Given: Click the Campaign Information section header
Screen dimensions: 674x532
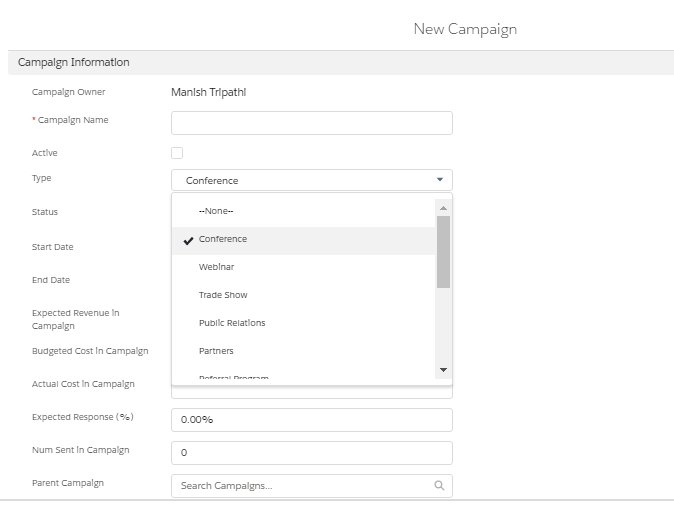Looking at the screenshot, I should pyautogui.click(x=74, y=62).
